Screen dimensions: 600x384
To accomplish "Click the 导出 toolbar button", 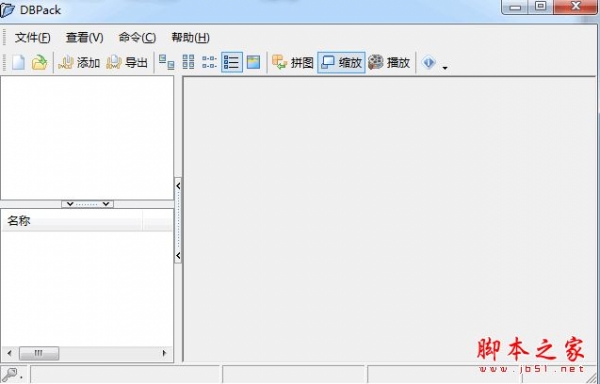I will [x=127, y=62].
